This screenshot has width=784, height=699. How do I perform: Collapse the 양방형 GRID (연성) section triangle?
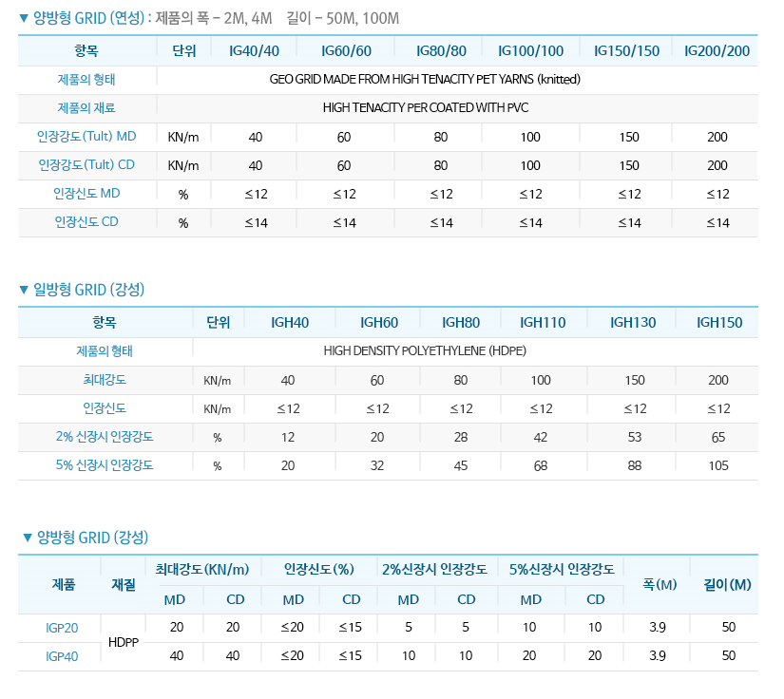[x=25, y=18]
